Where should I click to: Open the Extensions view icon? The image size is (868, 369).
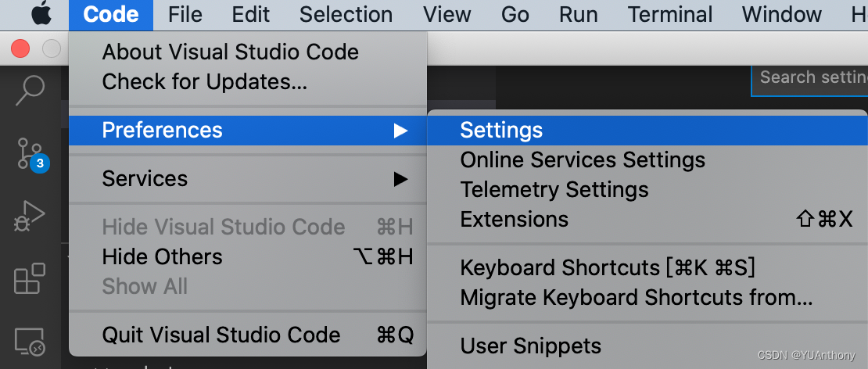point(30,278)
